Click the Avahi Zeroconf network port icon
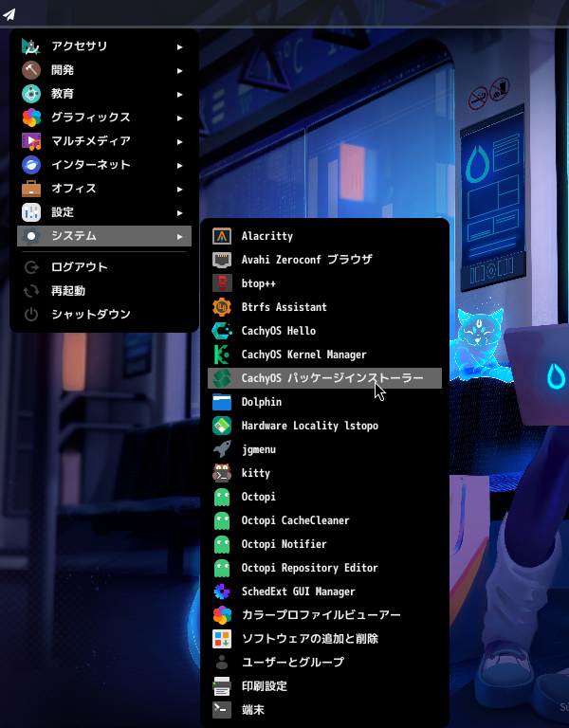The image size is (569, 728). pyautogui.click(x=222, y=260)
